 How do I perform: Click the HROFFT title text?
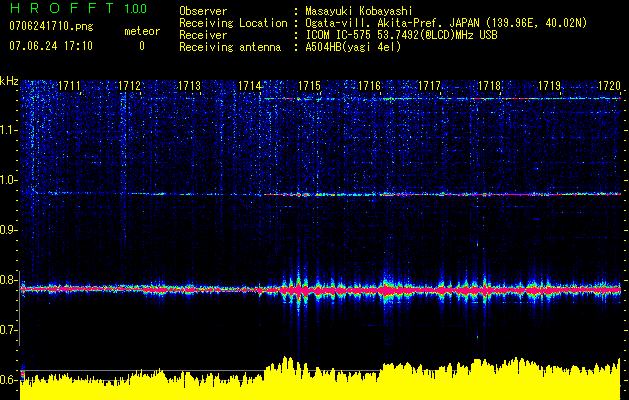[62, 8]
